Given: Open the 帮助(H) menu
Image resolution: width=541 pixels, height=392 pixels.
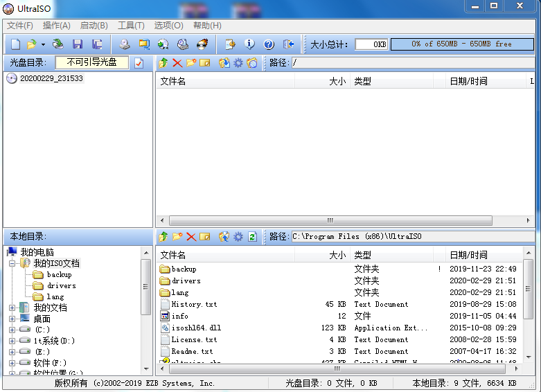Looking at the screenshot, I should coord(207,26).
